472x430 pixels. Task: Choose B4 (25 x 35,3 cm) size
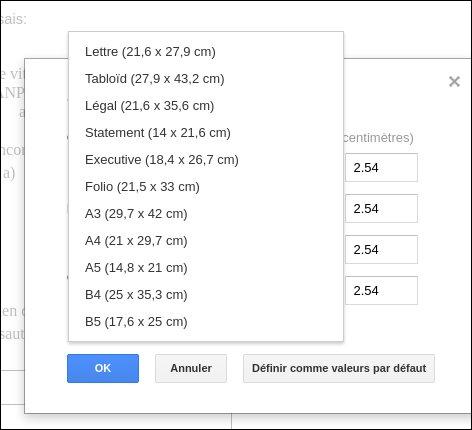pyautogui.click(x=206, y=295)
